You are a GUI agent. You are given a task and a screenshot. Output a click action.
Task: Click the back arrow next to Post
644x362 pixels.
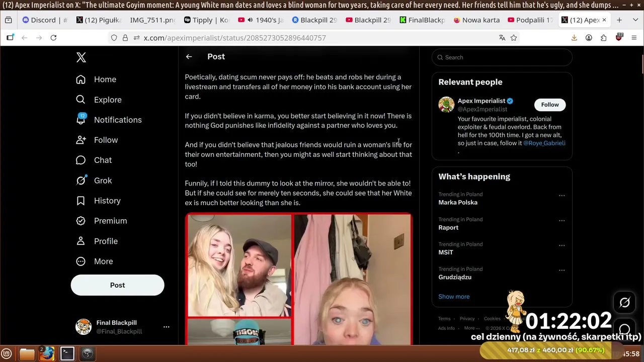(189, 57)
